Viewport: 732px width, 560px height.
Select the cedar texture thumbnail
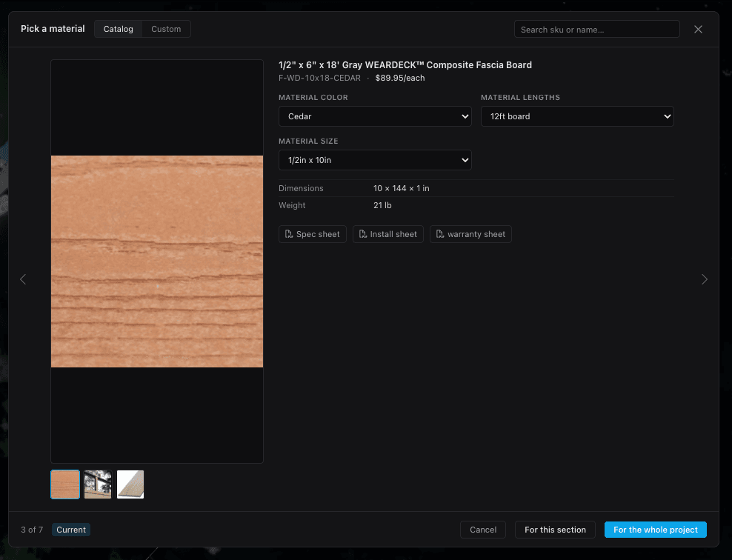click(65, 484)
